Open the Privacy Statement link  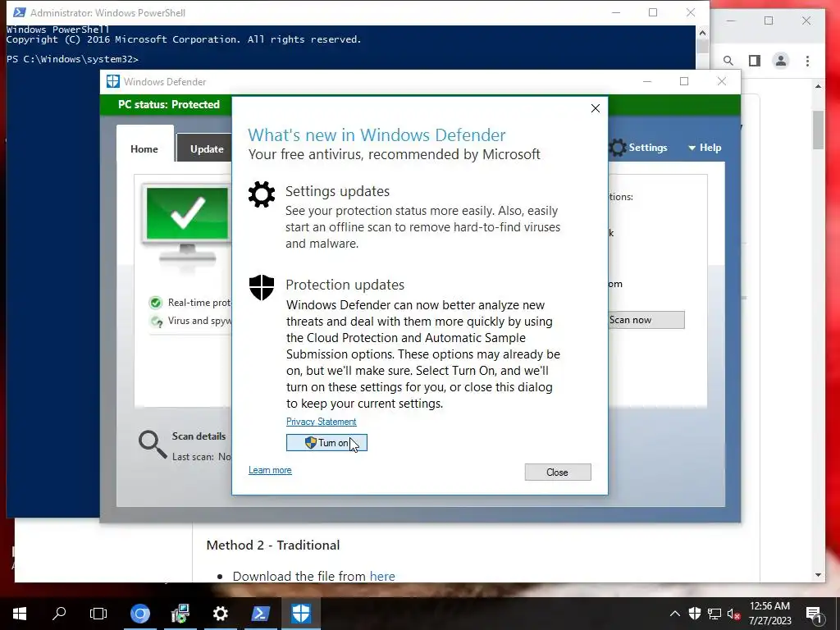[321, 422]
